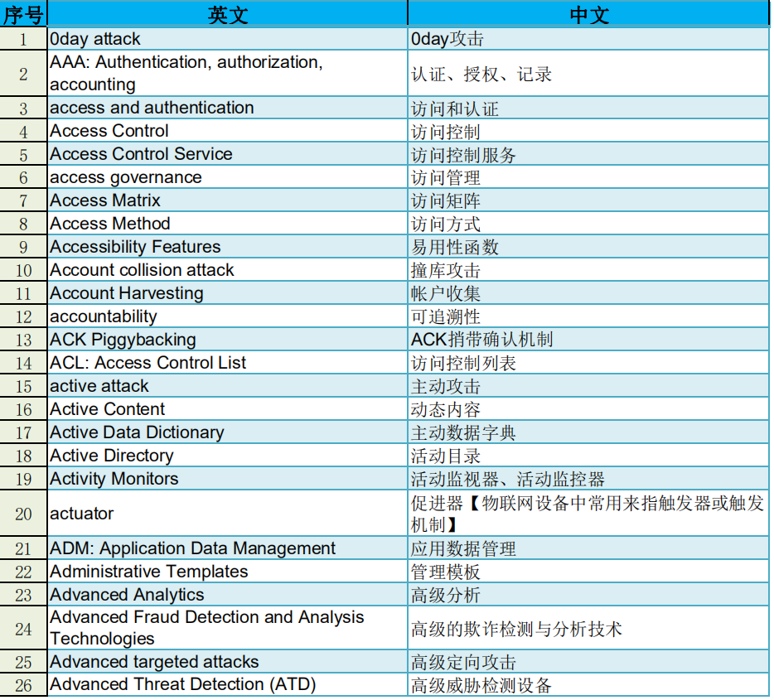The image size is (774, 700).
Task: Click the cell '访问控制列表'
Action: [x=588, y=363]
